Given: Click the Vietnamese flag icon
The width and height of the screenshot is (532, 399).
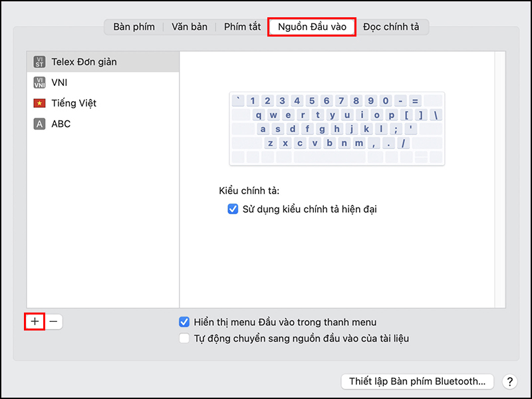Looking at the screenshot, I should 39,103.
